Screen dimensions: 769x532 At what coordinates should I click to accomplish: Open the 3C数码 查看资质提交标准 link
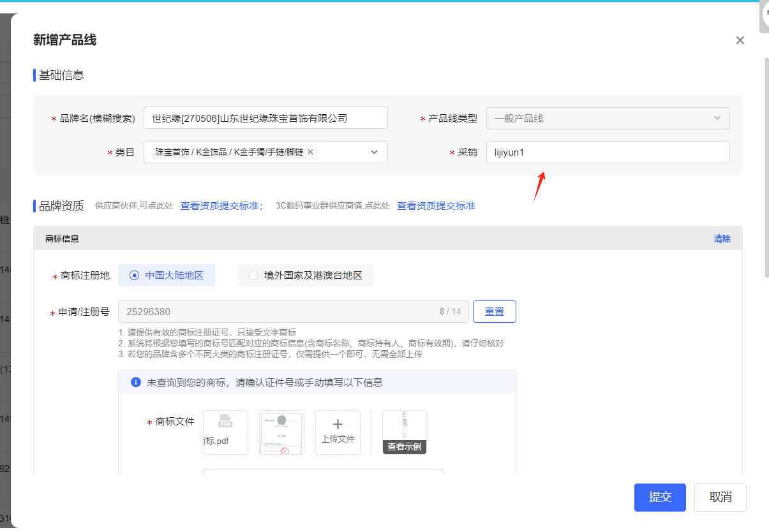pos(436,206)
